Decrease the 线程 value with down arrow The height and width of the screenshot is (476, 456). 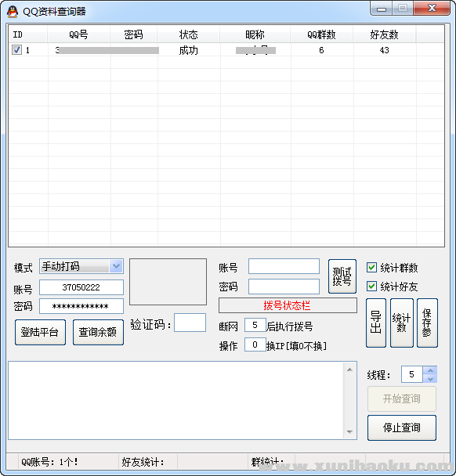coord(430,379)
